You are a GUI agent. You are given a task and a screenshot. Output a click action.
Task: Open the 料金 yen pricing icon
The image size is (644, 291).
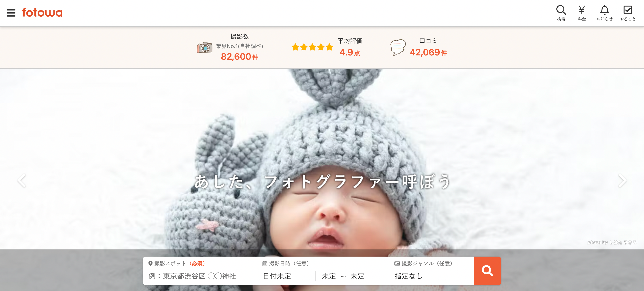(x=582, y=13)
